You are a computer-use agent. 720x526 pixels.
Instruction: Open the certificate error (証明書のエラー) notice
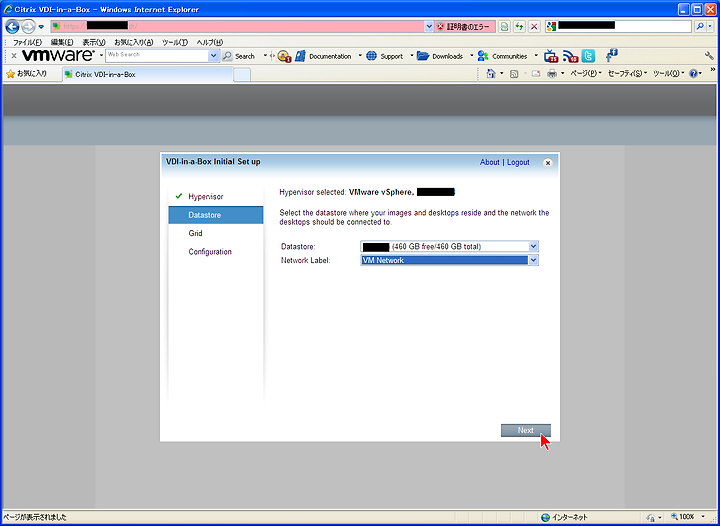pyautogui.click(x=465, y=27)
